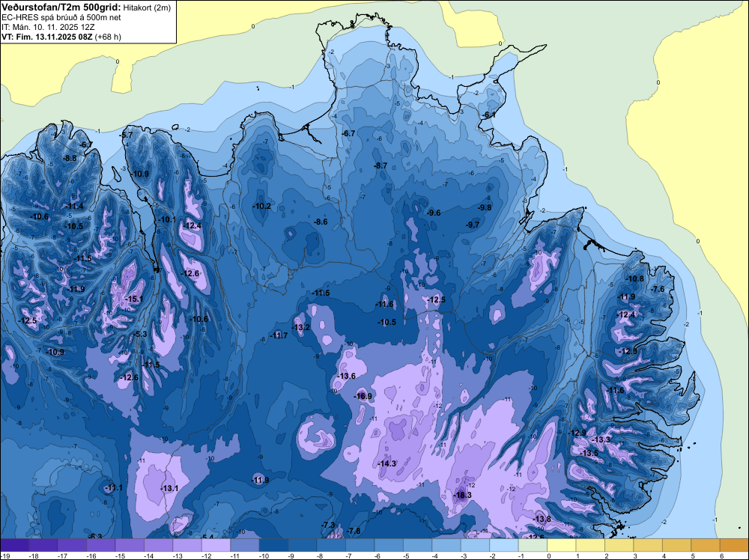This screenshot has width=749, height=560.
Task: Click the -9.7 temperature label
Action: point(473,225)
